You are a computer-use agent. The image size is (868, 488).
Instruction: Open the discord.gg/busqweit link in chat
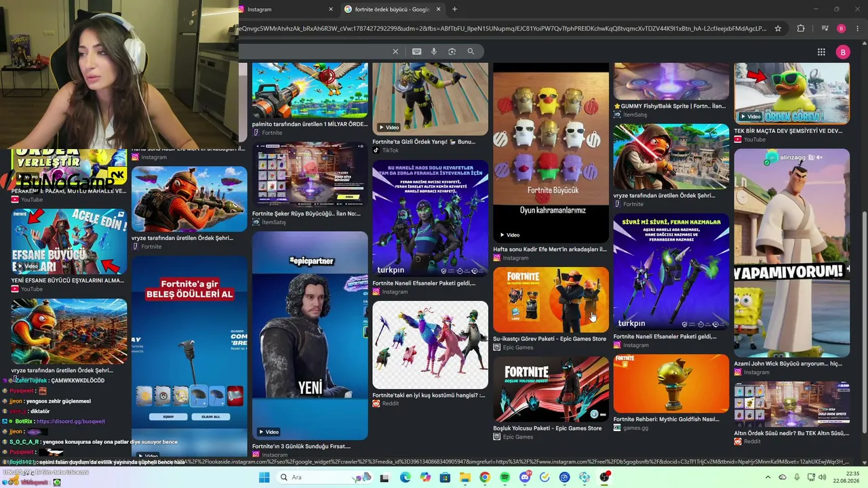[71, 422]
